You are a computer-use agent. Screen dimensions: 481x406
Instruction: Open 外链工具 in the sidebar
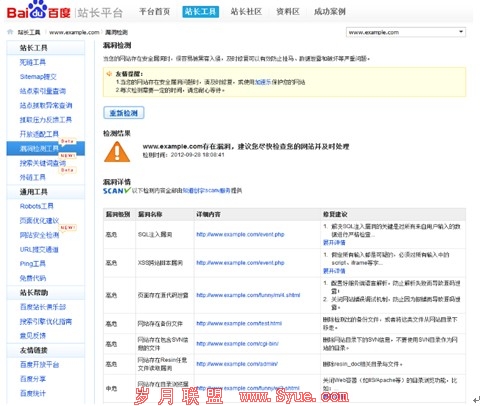[x=33, y=177]
